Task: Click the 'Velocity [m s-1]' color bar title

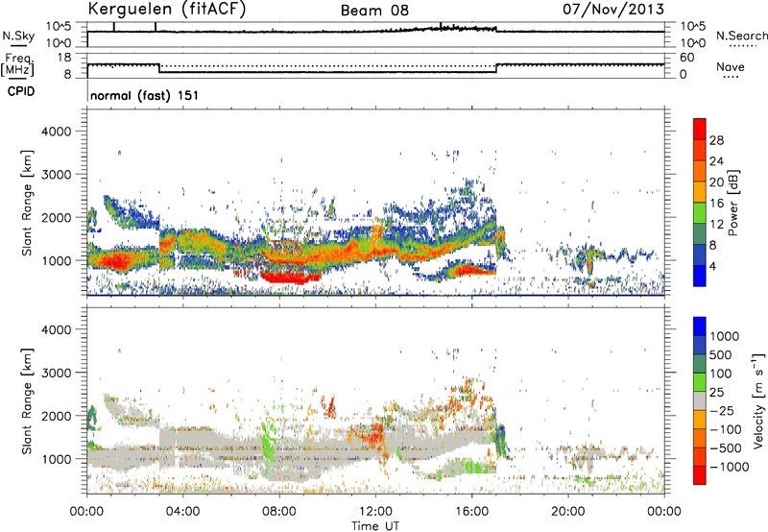Action: pos(758,400)
